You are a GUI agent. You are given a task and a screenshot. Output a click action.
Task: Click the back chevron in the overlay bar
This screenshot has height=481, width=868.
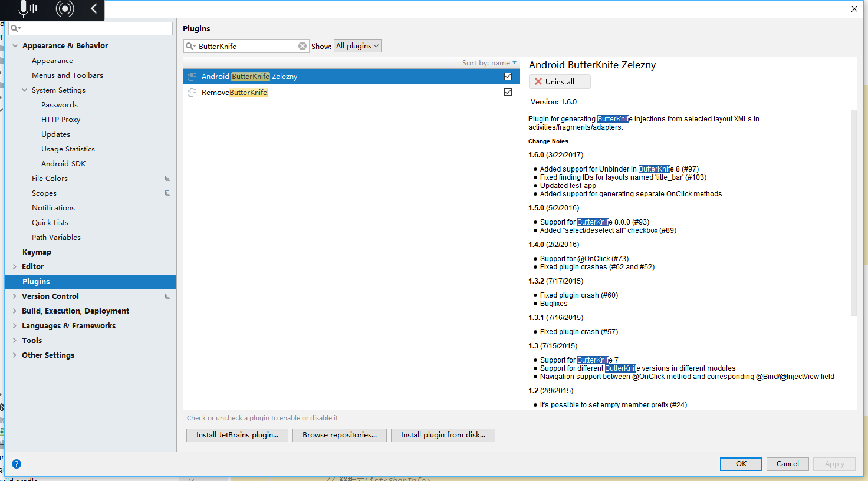pyautogui.click(x=94, y=8)
